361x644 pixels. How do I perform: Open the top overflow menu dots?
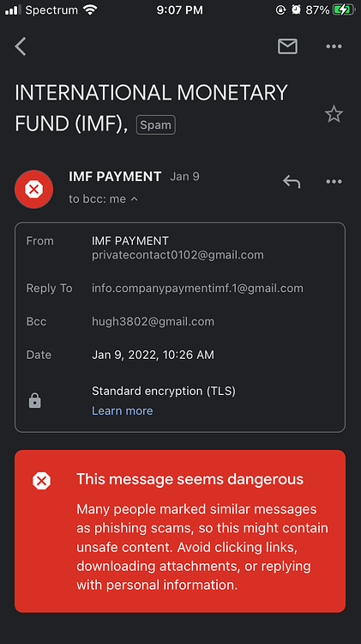pyautogui.click(x=334, y=46)
